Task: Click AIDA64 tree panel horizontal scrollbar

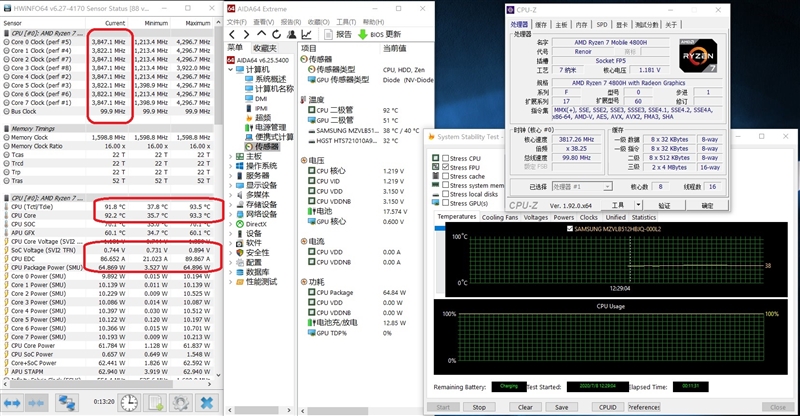Action: click(260, 410)
